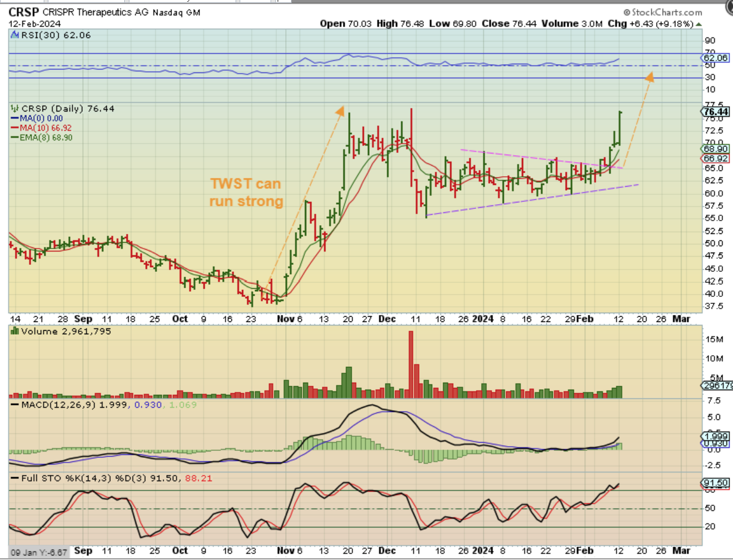Click the 91.50 stochastic value axis label
This screenshot has width=733, height=560.
click(x=716, y=483)
